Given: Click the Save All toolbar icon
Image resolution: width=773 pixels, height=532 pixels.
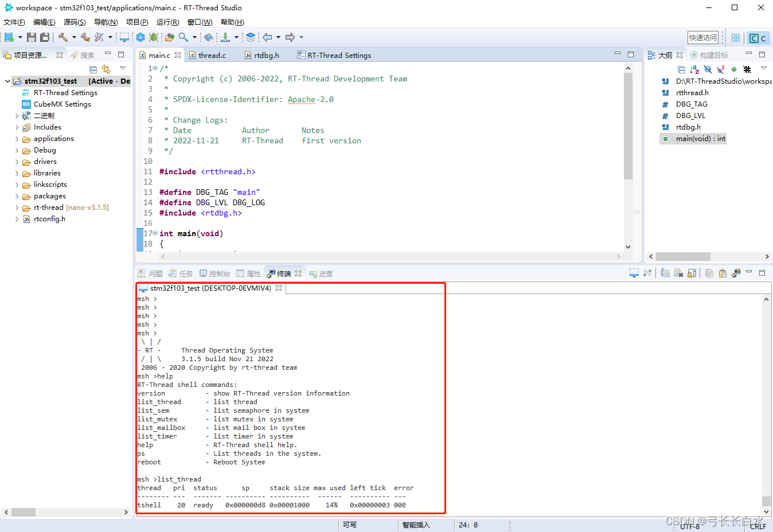Looking at the screenshot, I should [44, 37].
